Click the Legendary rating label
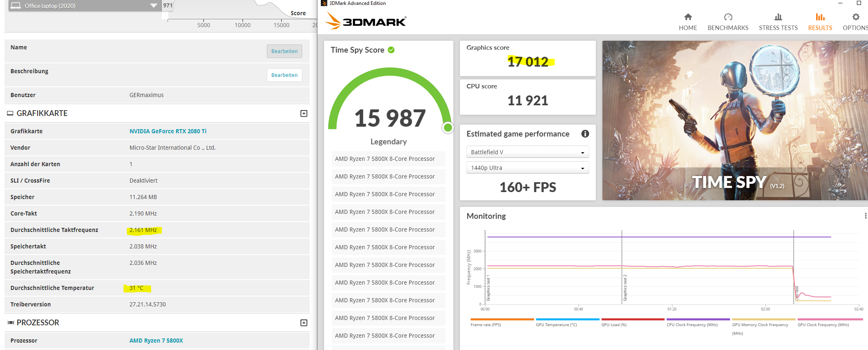The image size is (868, 350). pos(389,142)
